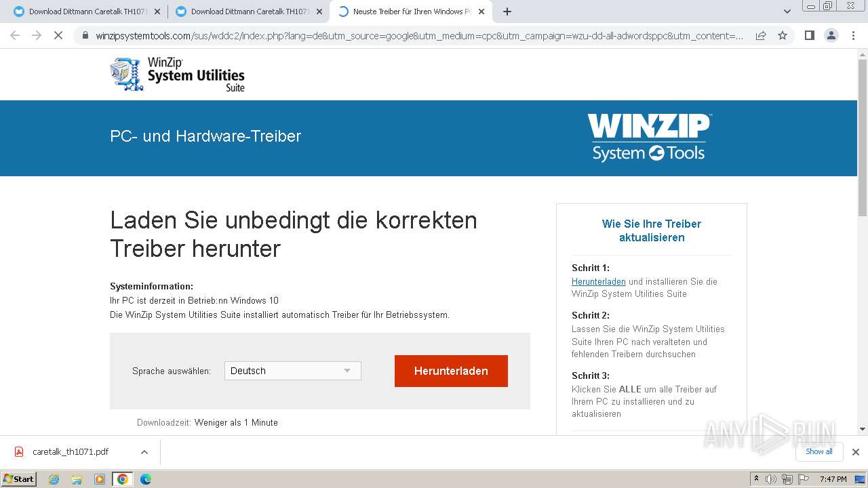Viewport: 868px width, 488px height.
Task: Click the Schritt 3 label
Action: tap(591, 375)
